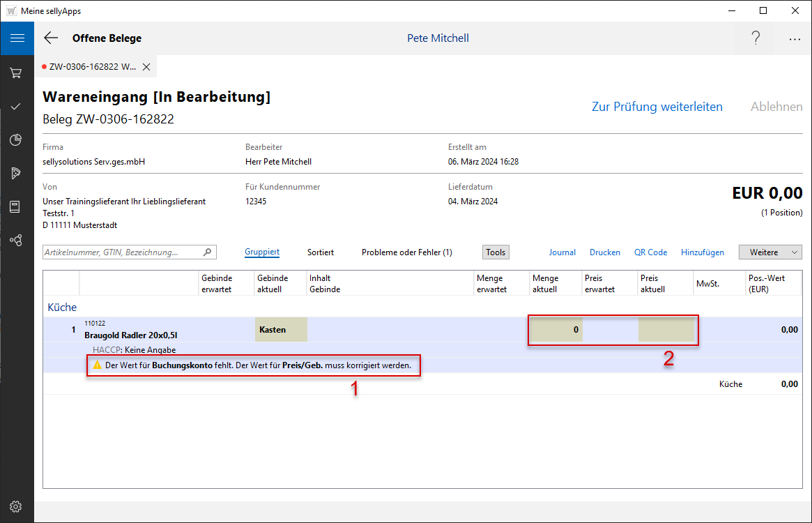Image resolution: width=812 pixels, height=523 pixels.
Task: Expand the Weitere dropdown
Action: click(x=770, y=252)
